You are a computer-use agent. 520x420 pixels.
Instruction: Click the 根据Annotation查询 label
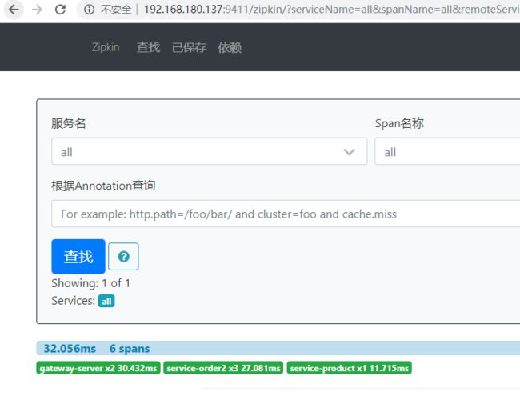103,186
